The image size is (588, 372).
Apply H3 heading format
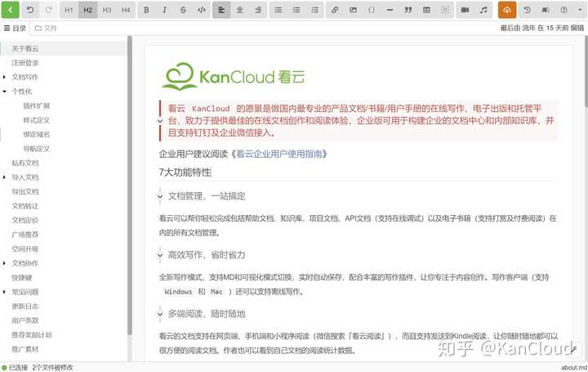click(x=107, y=10)
